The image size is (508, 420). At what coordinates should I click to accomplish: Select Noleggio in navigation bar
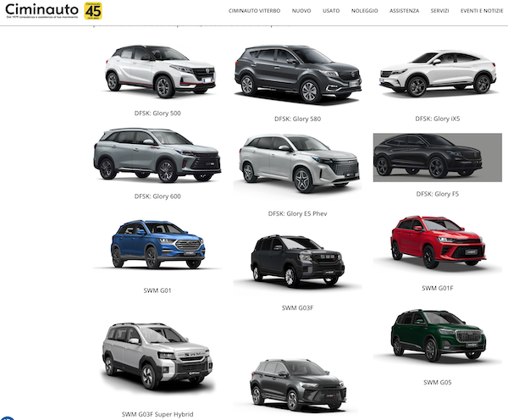[365, 11]
